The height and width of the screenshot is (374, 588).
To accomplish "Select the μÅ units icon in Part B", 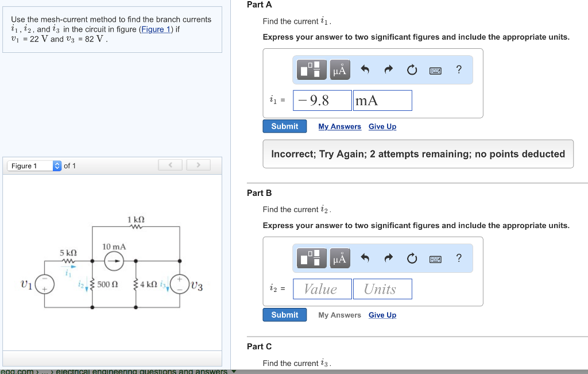I will 339,258.
